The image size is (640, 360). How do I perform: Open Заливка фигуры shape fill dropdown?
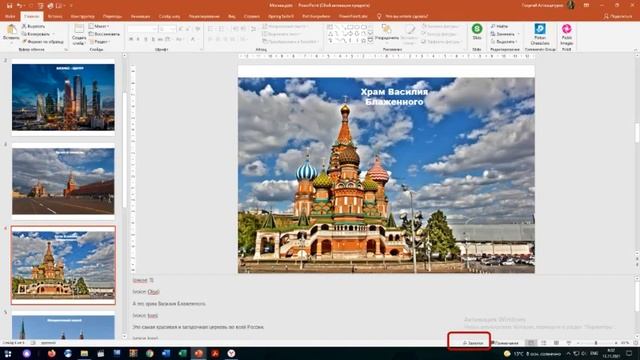[x=441, y=26]
